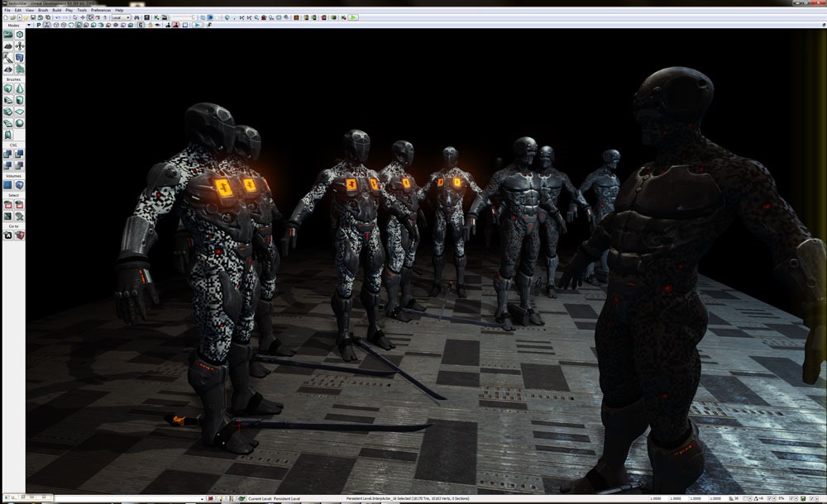Click the CSG Subtract icon

pos(19,154)
